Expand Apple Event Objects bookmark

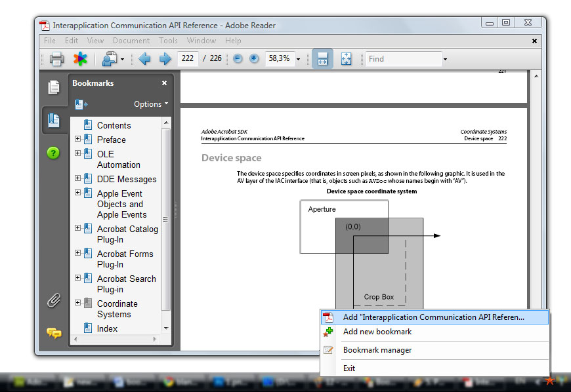click(77, 192)
